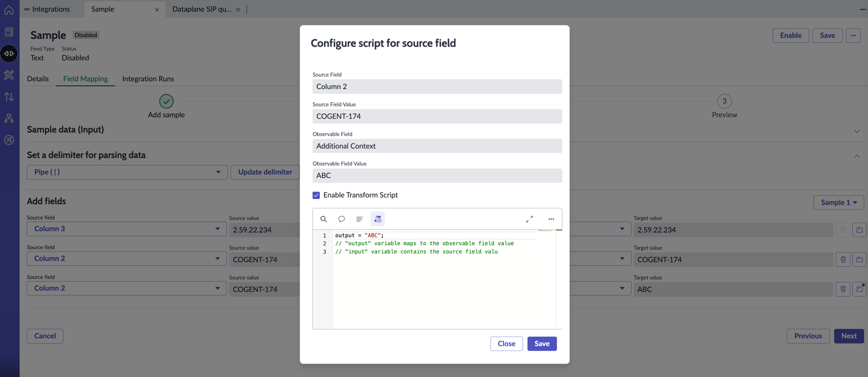The height and width of the screenshot is (377, 868).
Task: Open the Integration Runs tab
Action: [148, 78]
